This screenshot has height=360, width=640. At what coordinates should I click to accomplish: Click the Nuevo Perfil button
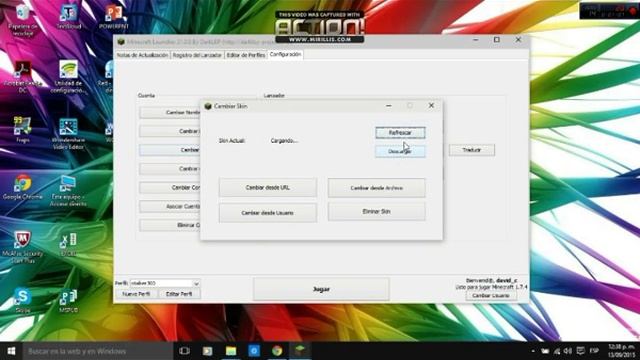pyautogui.click(x=136, y=294)
